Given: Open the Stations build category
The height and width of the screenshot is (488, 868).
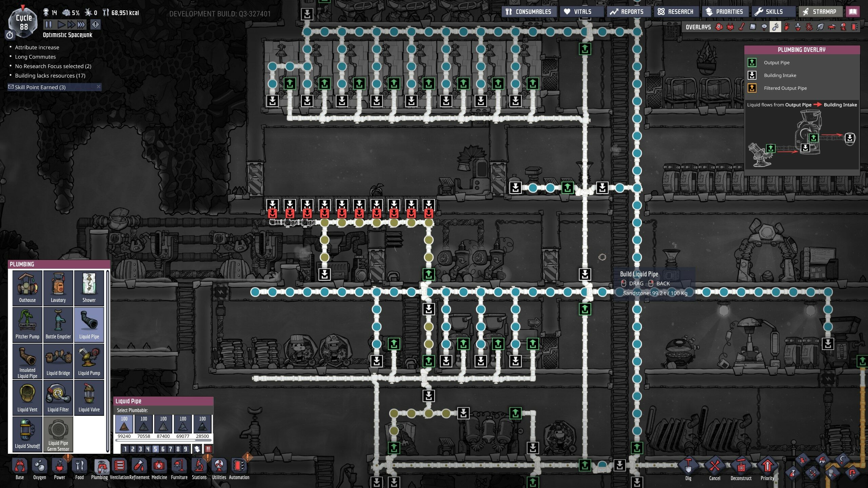Looking at the screenshot, I should pos(199,469).
